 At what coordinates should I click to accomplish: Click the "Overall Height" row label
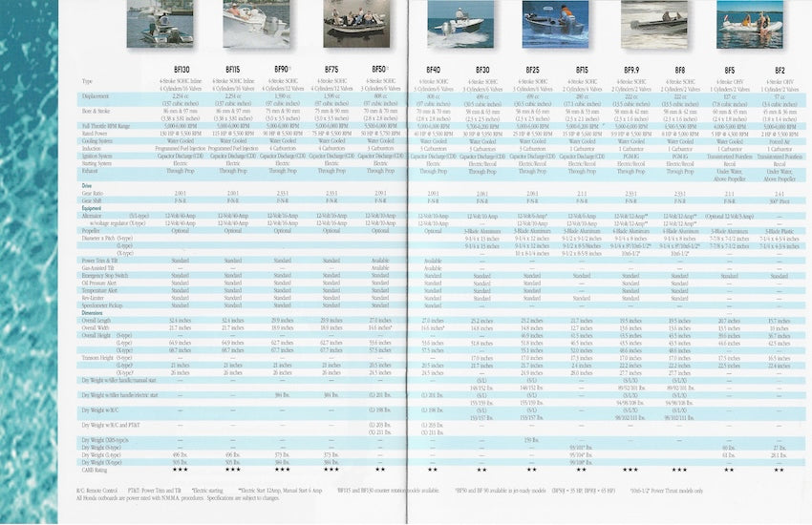[96, 335]
